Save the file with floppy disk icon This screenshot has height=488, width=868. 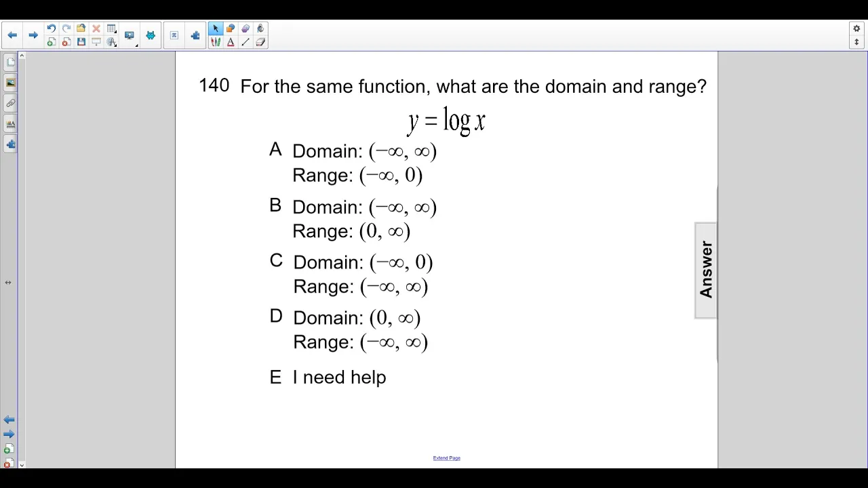click(81, 42)
